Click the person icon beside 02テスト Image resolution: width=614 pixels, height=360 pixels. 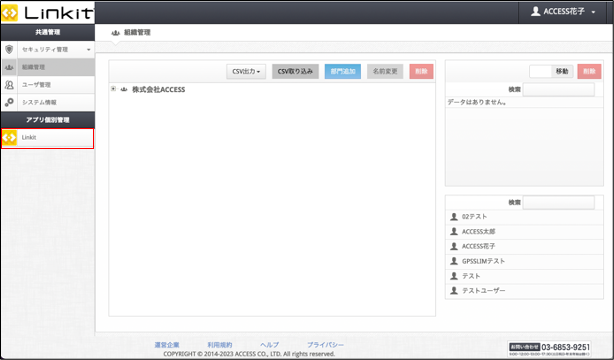(x=454, y=217)
